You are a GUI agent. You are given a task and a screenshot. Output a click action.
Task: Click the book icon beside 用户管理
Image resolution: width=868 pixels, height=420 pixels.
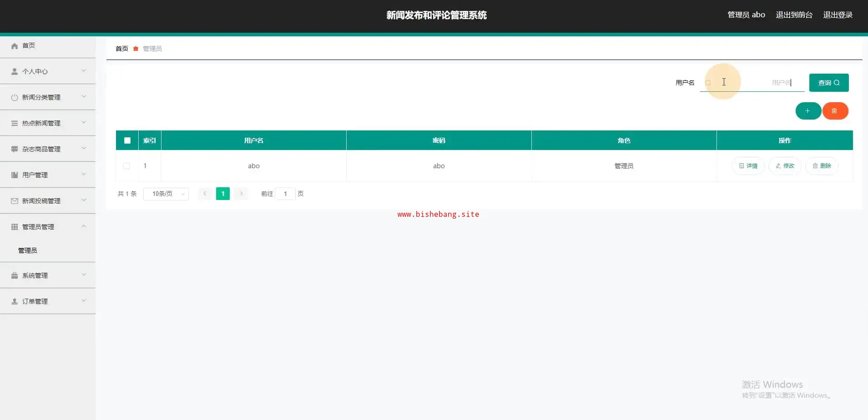coord(15,175)
